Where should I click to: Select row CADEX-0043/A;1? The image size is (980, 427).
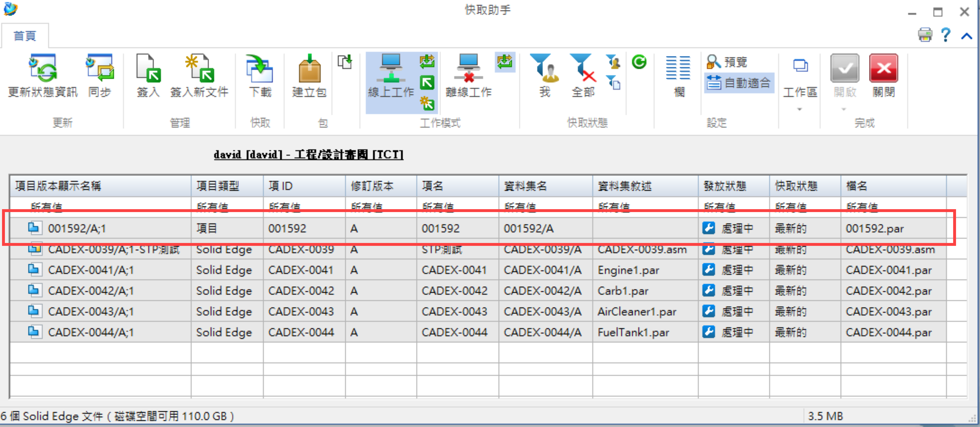[478, 311]
